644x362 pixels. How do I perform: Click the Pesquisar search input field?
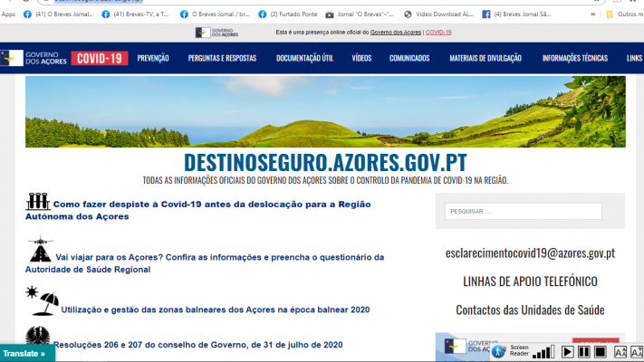pyautogui.click(x=523, y=211)
